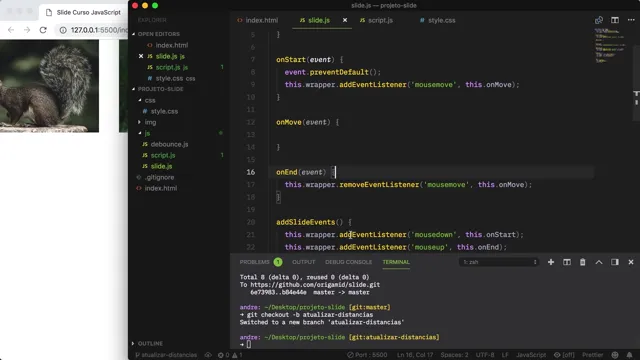
Task: Toggle terminal panel position icon
Action: click(x=615, y=262)
